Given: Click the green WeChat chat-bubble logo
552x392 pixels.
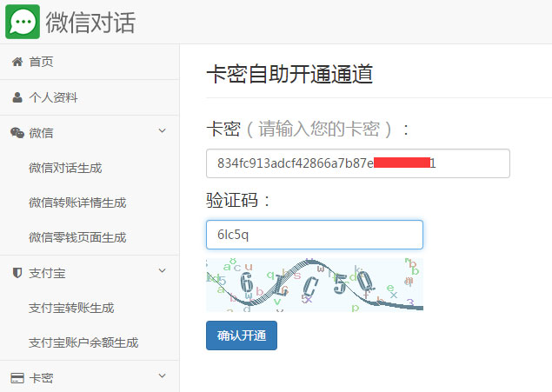Looking at the screenshot, I should [23, 22].
